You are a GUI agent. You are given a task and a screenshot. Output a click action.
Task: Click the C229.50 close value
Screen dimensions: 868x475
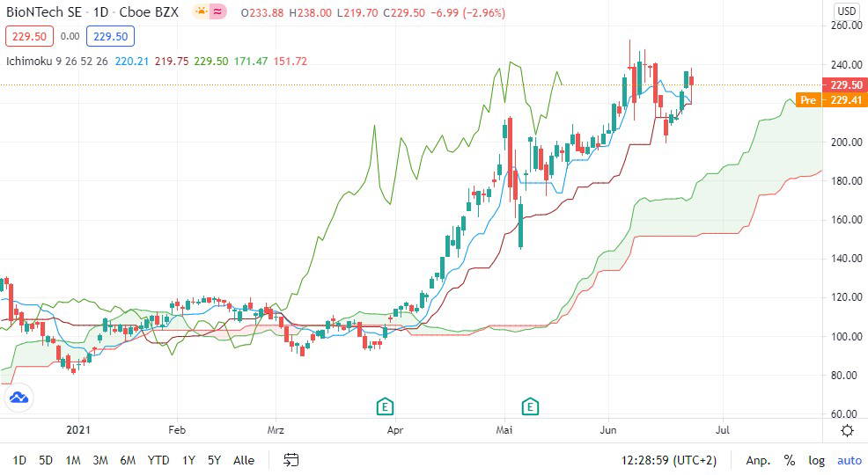point(404,12)
